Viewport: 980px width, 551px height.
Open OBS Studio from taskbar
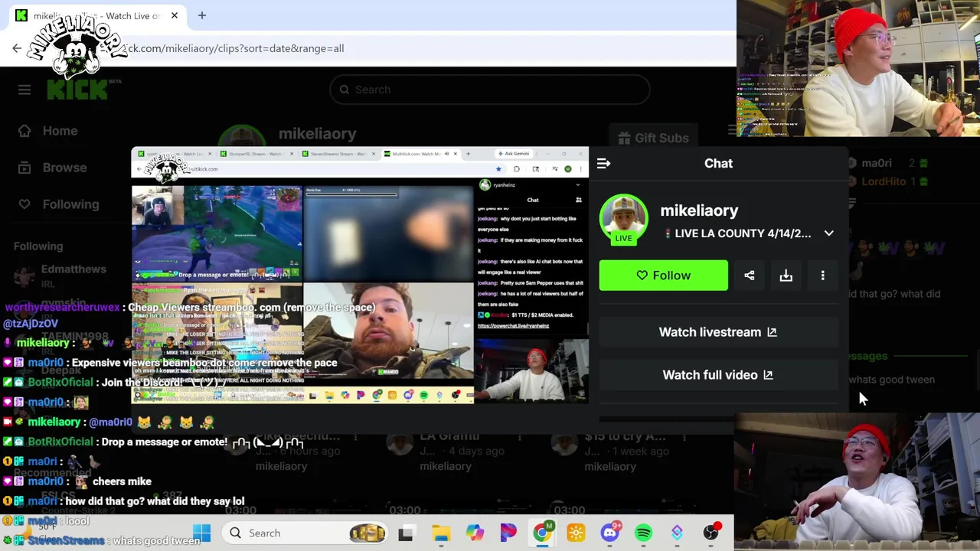coord(711,533)
